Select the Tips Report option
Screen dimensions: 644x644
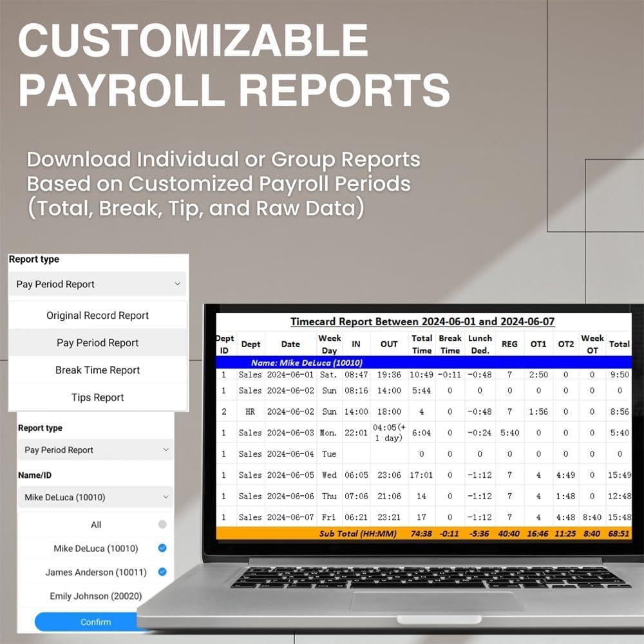pos(97,398)
